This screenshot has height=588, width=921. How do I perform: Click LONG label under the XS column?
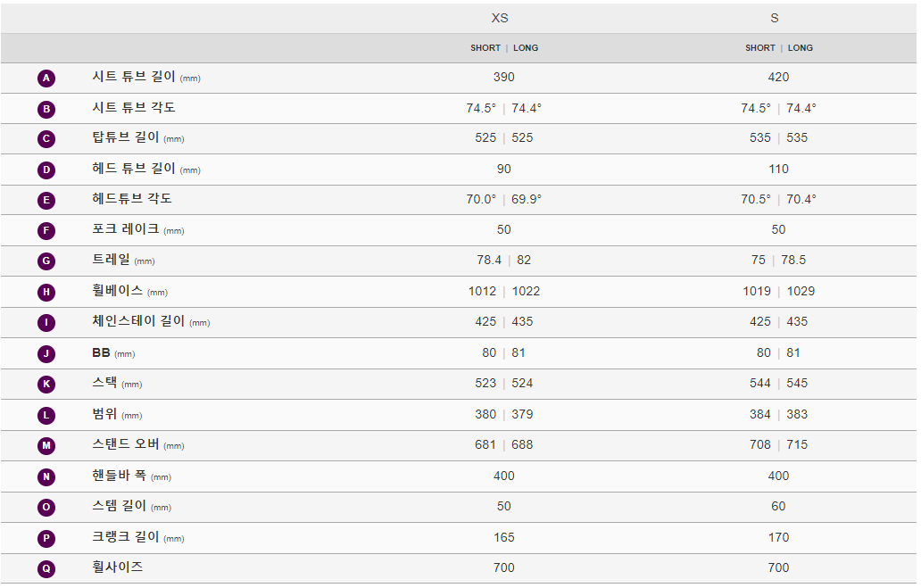(526, 48)
